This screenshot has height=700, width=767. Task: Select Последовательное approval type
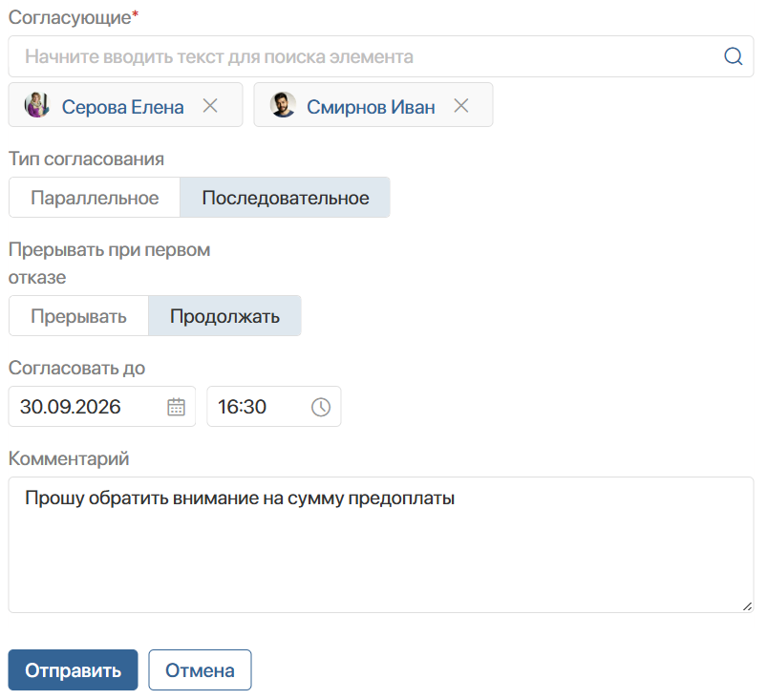[x=286, y=198]
